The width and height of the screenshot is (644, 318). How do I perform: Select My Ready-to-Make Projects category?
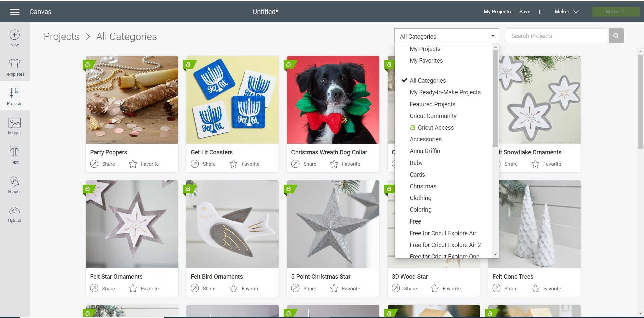tap(445, 92)
